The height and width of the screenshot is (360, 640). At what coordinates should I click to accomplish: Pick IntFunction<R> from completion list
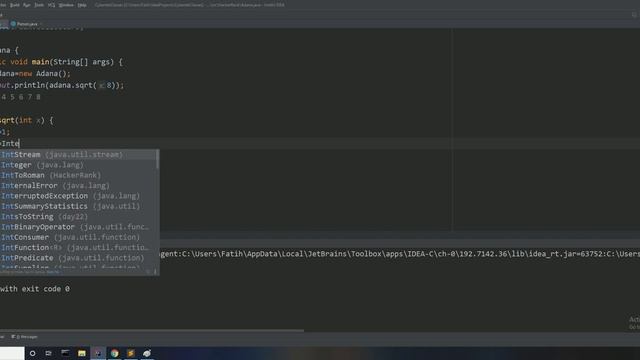point(78,248)
